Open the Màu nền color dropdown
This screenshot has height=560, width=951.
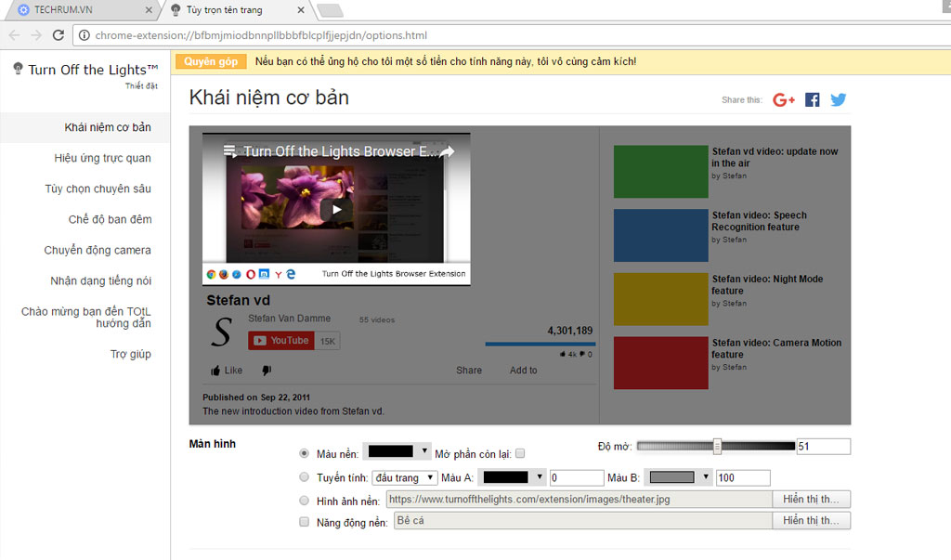coord(397,452)
